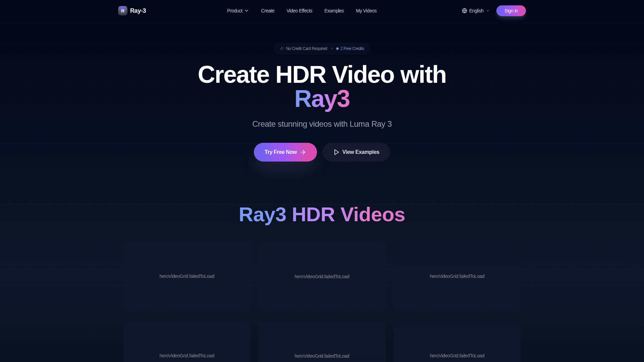Click the chevron next to Product
The image size is (644, 362).
(x=247, y=11)
